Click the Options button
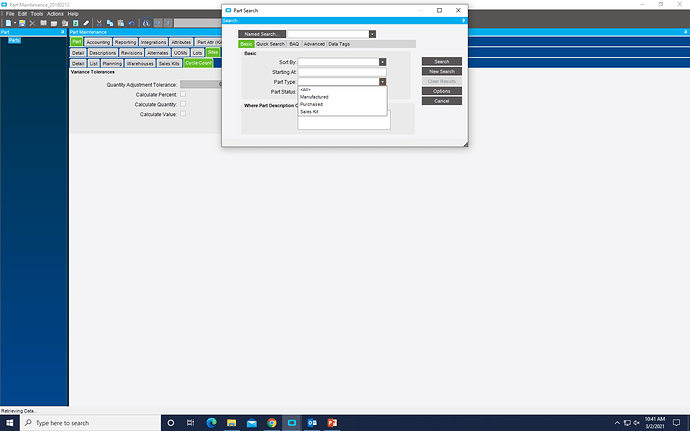The width and height of the screenshot is (690, 431). [442, 91]
